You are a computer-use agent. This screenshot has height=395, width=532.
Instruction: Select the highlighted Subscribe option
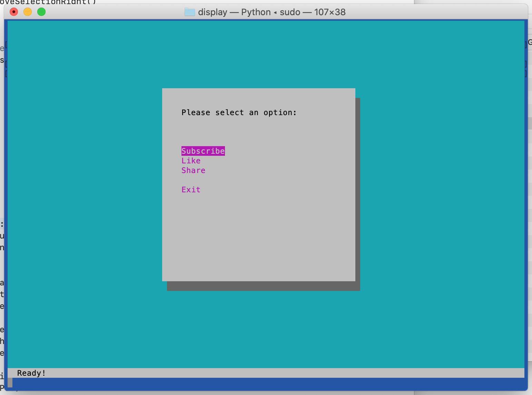click(203, 151)
